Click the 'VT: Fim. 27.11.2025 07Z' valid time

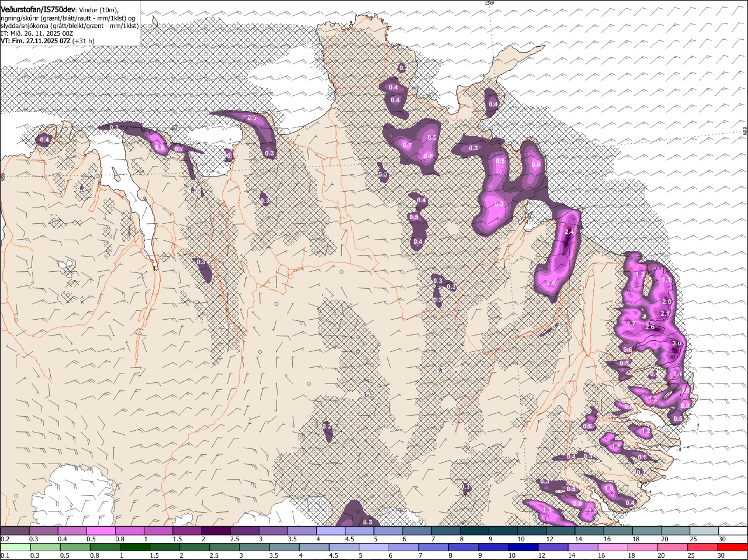(36, 41)
